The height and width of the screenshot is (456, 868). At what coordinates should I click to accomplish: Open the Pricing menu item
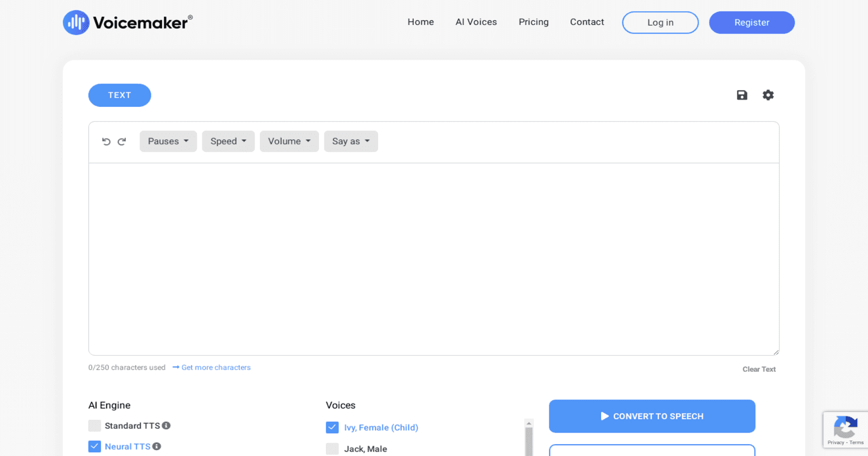click(533, 22)
